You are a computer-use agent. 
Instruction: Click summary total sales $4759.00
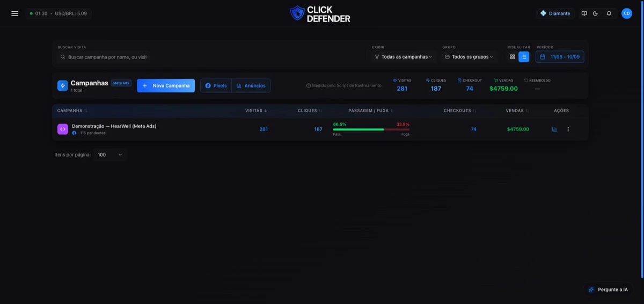point(503,89)
